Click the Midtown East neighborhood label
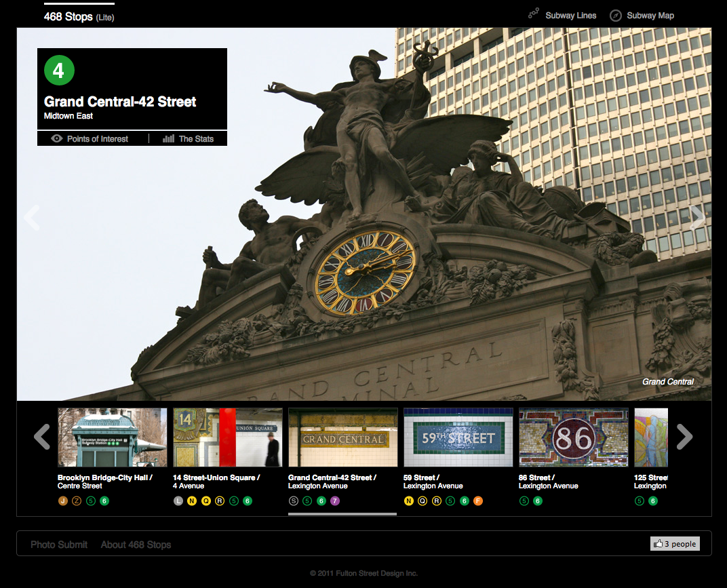The width and height of the screenshot is (727, 588). [68, 116]
